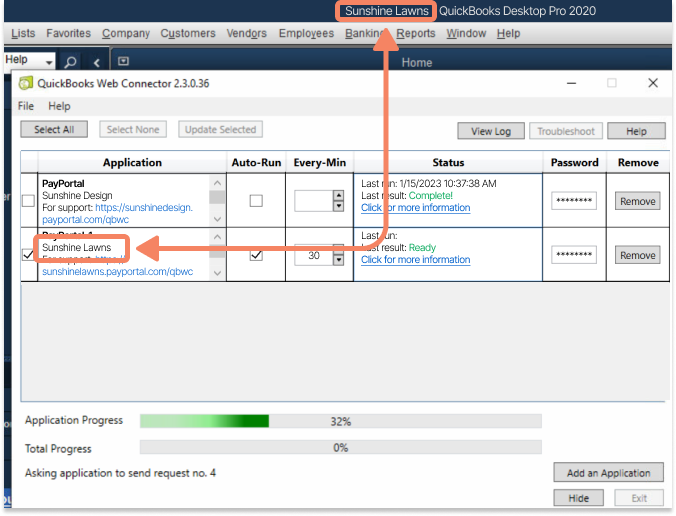This screenshot has width=676, height=516.
Task: Click the back arrow in QuickBooks toolbar
Action: (x=97, y=63)
